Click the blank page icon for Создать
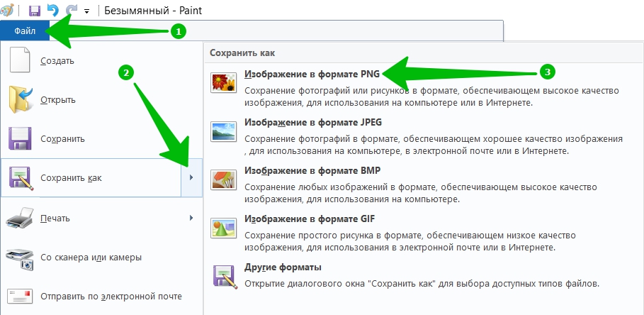 (19, 61)
